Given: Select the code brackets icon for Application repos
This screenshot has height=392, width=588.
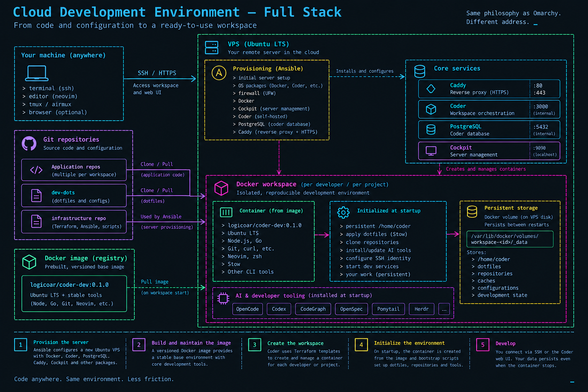Looking at the screenshot, I should click(36, 170).
